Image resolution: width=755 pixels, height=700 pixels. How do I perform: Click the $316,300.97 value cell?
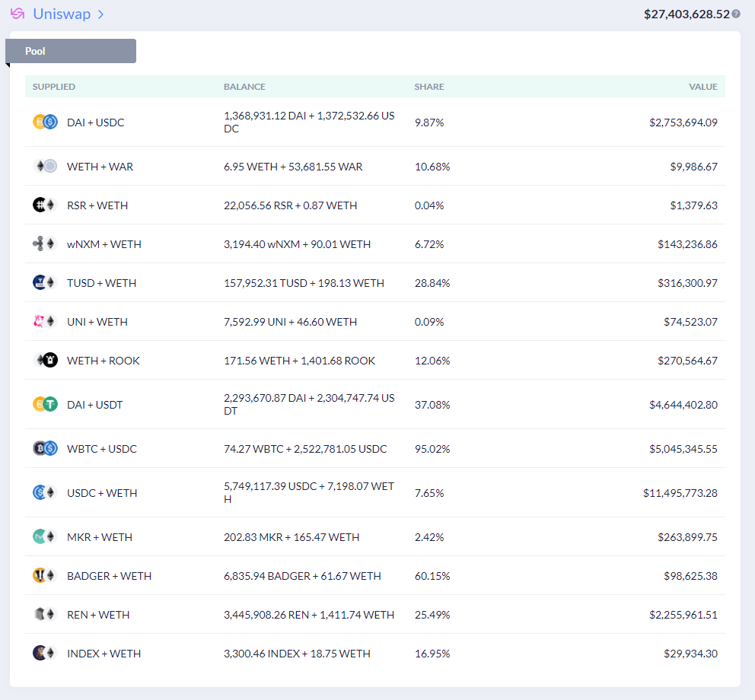click(687, 283)
